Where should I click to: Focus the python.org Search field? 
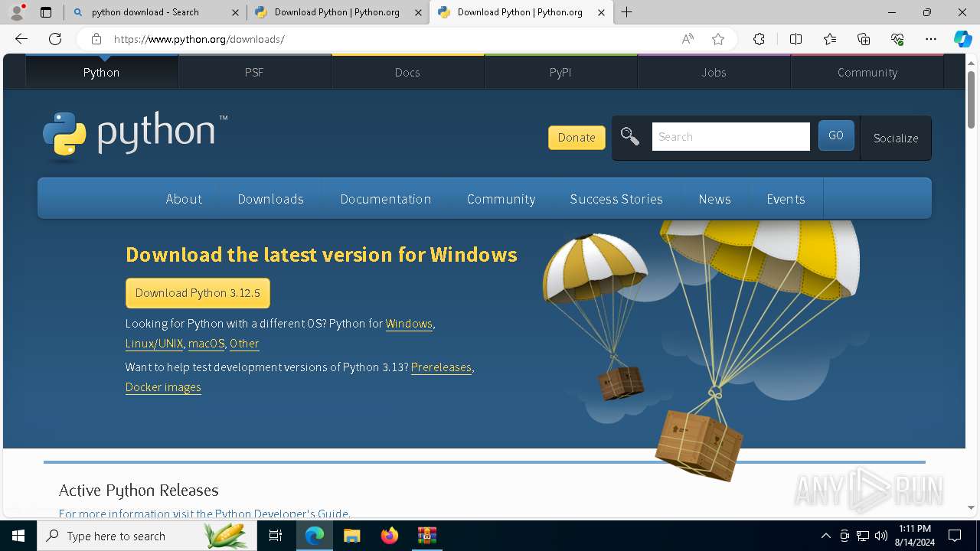click(x=730, y=137)
